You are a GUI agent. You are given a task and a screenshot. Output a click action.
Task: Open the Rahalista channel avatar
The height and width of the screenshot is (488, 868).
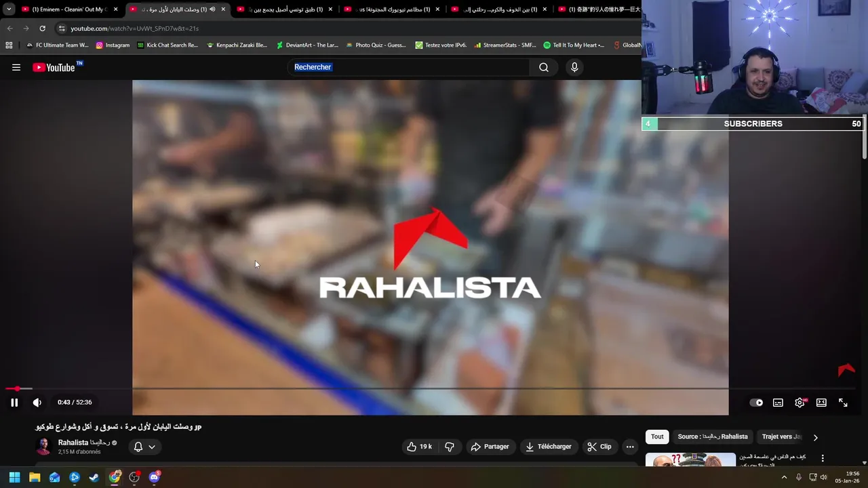[43, 446]
